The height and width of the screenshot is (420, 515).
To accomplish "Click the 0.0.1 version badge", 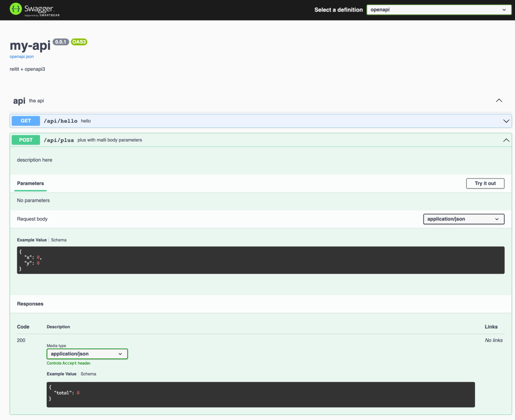I will (60, 42).
